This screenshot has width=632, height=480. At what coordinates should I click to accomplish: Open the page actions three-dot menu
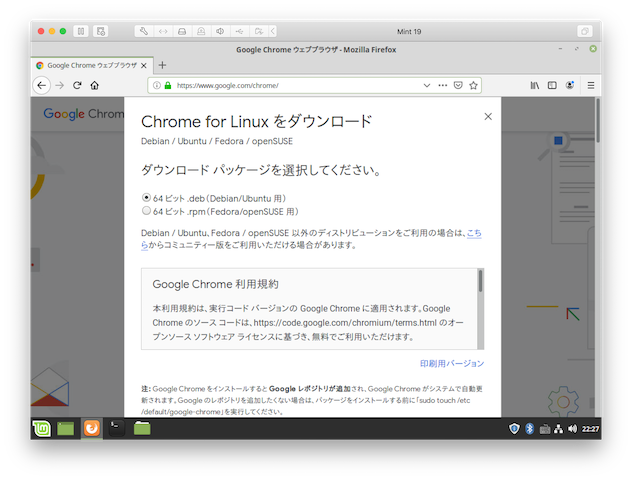[x=443, y=85]
